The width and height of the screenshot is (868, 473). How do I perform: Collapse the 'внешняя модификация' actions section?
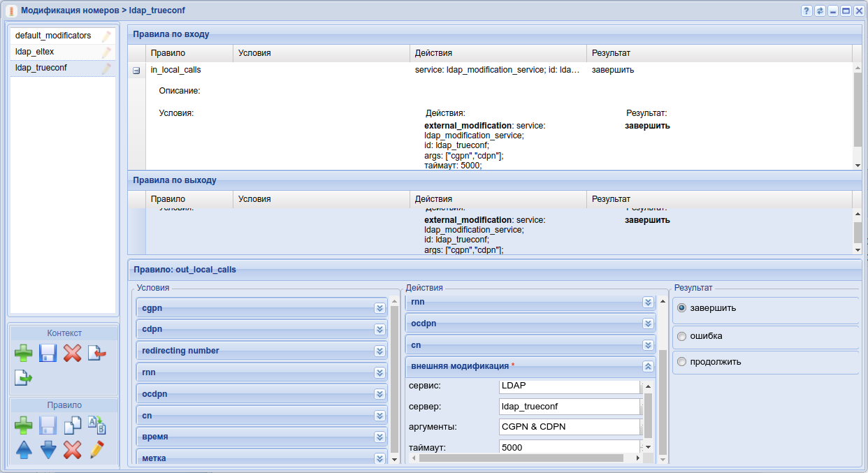coord(648,366)
